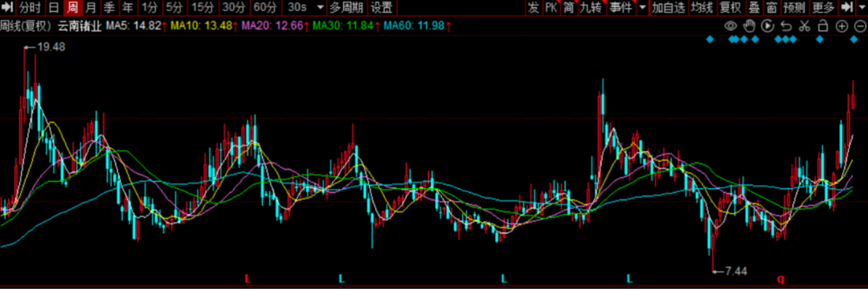Select the hand pan tool icon
The width and height of the screenshot is (868, 292).
point(749,26)
